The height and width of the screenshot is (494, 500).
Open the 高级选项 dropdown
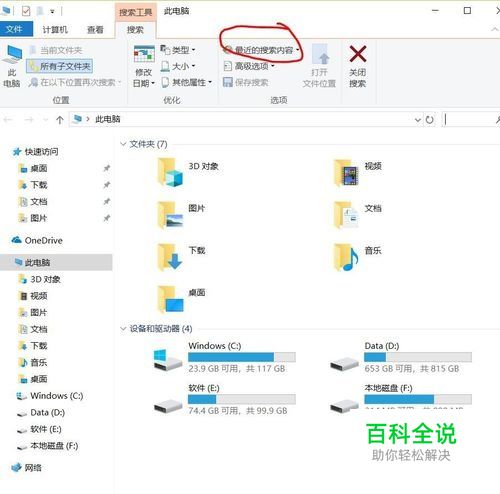tap(249, 66)
